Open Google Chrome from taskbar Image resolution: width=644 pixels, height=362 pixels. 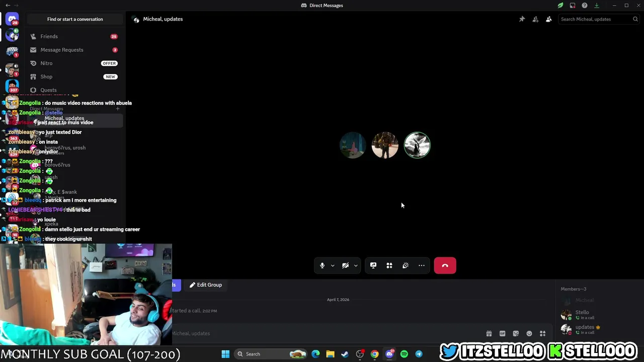point(374,354)
